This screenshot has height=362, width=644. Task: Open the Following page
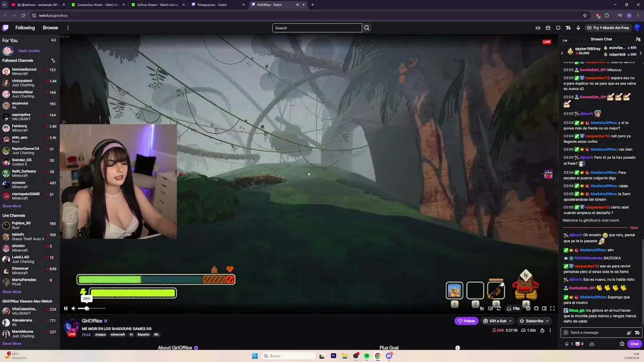point(25,28)
